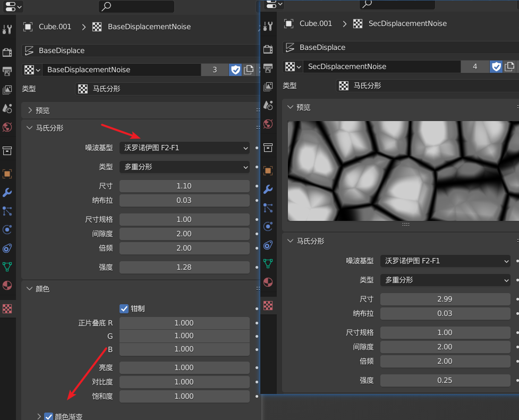Click texture preview image in right panel
This screenshot has height=420, width=519.
coord(404,171)
